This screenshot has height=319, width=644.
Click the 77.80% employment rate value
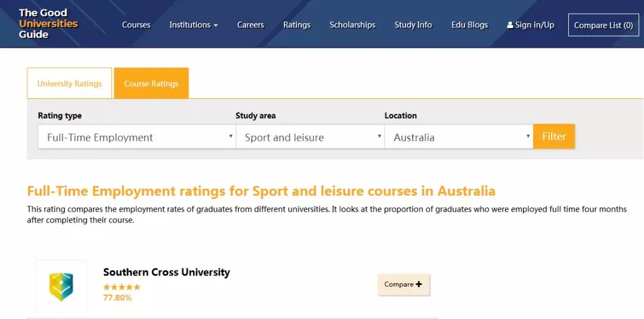[x=117, y=298]
